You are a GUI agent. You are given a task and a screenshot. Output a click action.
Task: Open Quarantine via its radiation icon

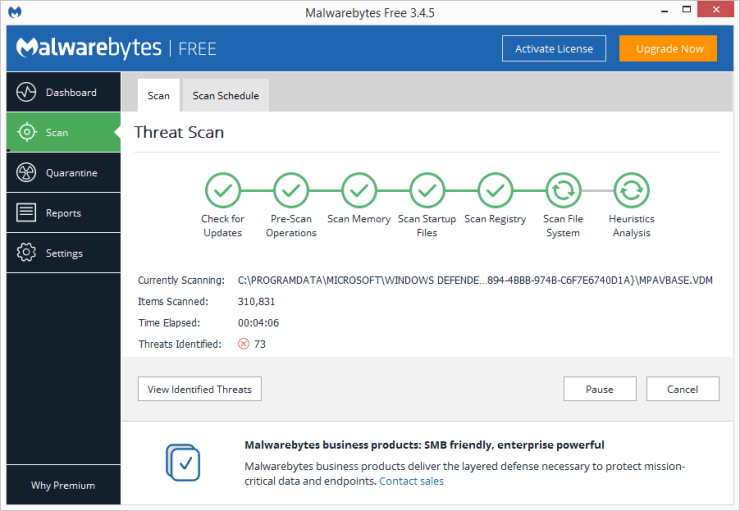click(27, 173)
